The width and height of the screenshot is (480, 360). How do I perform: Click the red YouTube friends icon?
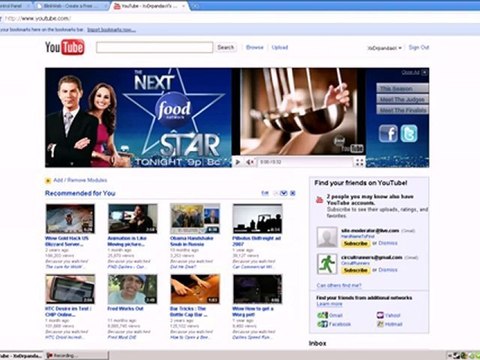pos(319,200)
